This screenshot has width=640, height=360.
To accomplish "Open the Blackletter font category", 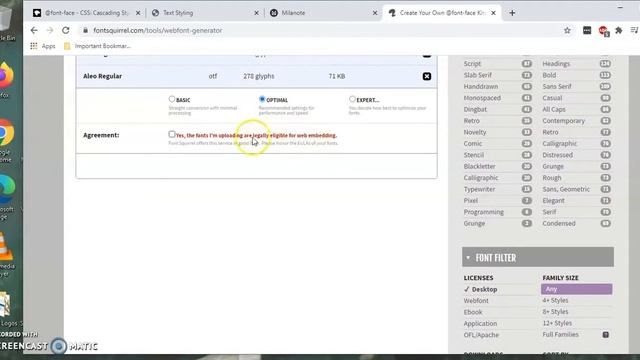I will 479,167.
